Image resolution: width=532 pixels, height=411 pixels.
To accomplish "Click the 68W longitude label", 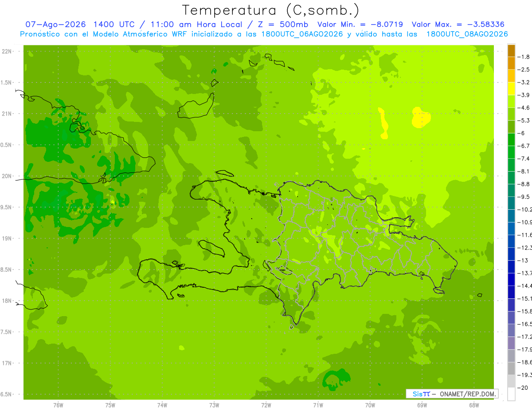I will click(x=474, y=405).
